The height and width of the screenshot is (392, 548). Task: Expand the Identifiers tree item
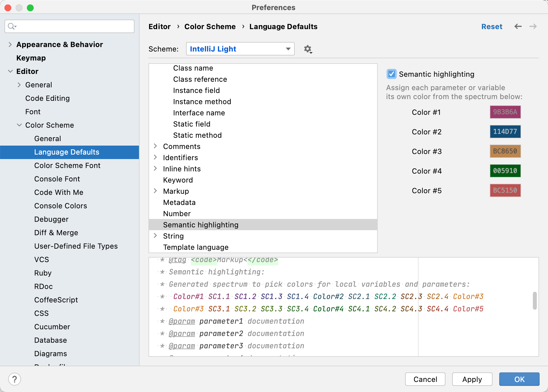pos(156,157)
